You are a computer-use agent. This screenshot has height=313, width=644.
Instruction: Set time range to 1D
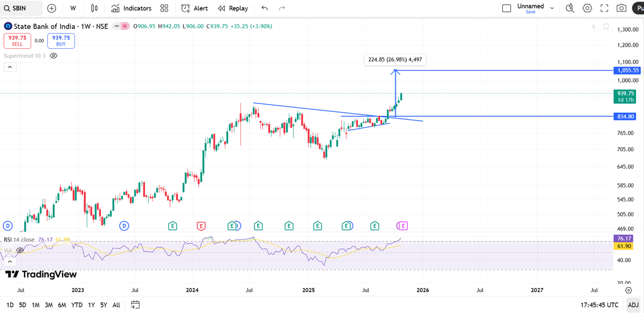tap(10, 305)
